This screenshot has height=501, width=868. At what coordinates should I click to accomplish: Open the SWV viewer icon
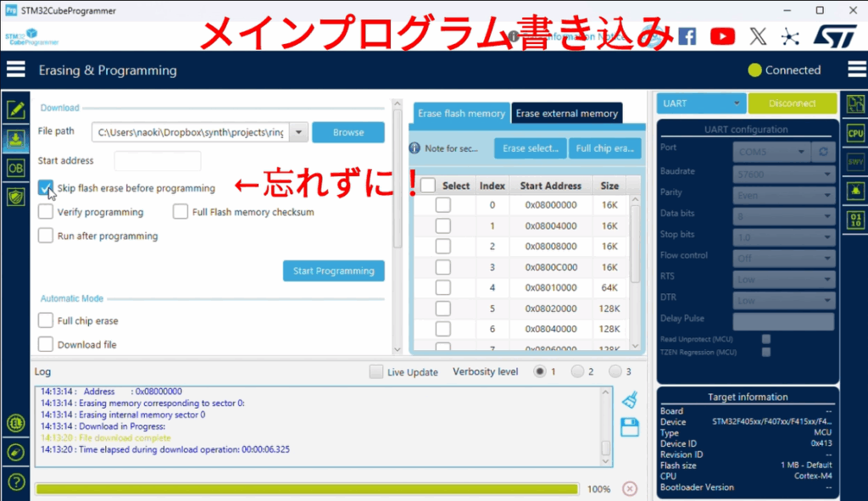click(x=856, y=162)
